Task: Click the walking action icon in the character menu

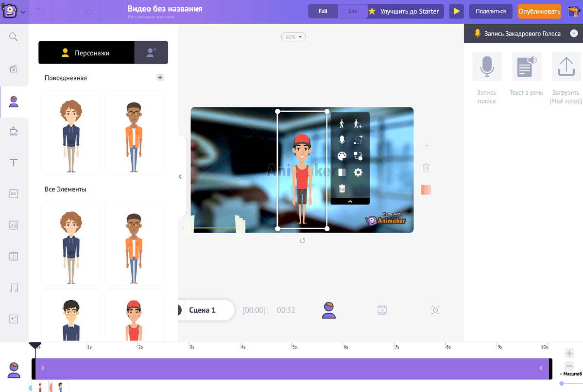Action: click(342, 124)
